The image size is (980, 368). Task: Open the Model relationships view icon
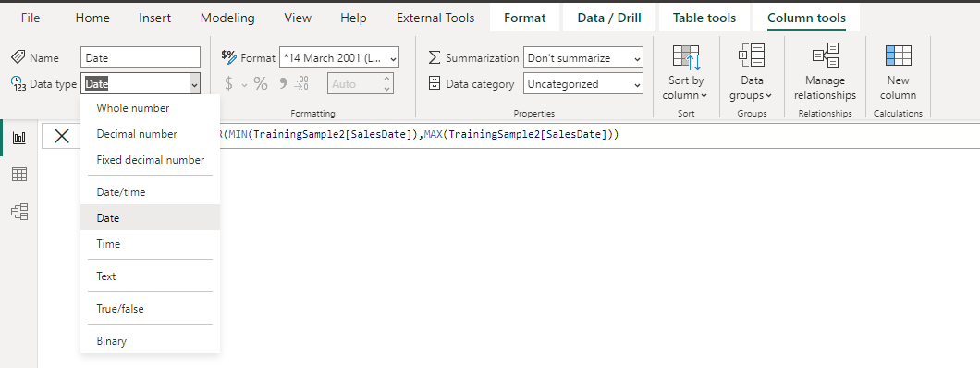pos(19,213)
